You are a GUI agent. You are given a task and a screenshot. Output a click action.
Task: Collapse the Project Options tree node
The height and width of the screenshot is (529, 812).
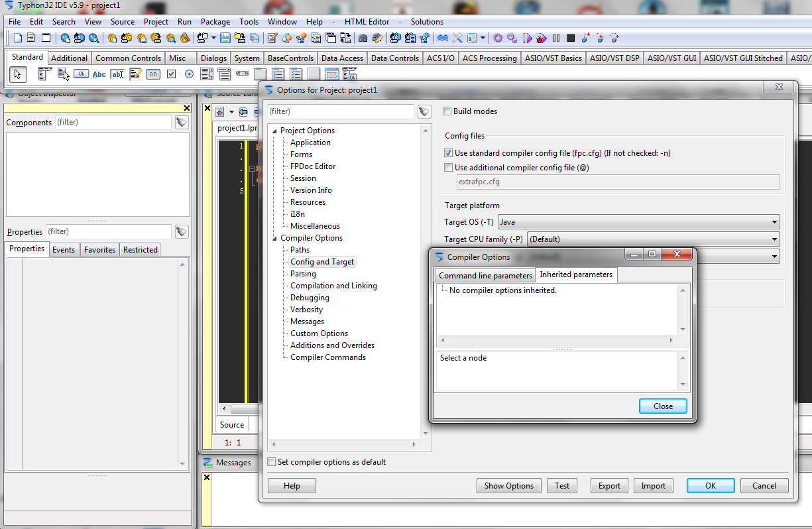(274, 131)
